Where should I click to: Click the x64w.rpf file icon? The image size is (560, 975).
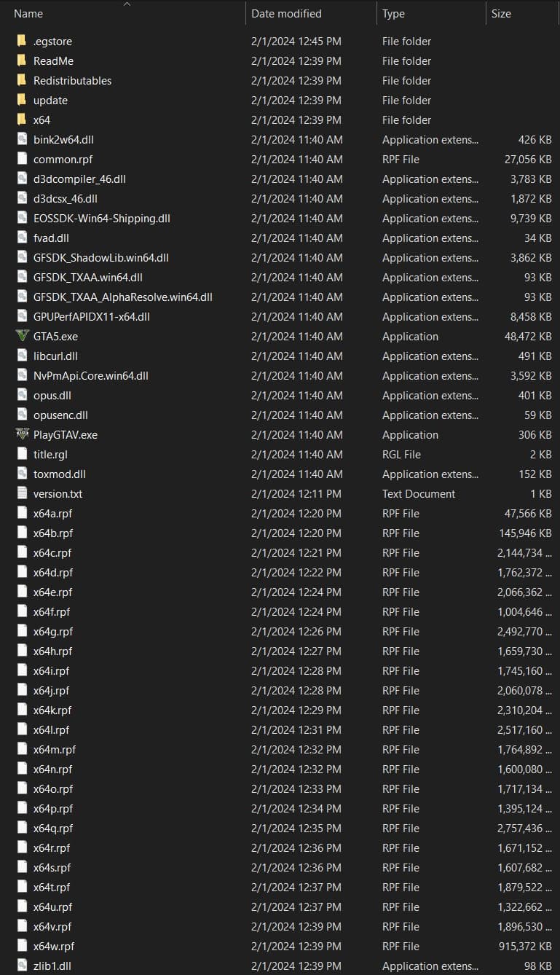(x=22, y=946)
